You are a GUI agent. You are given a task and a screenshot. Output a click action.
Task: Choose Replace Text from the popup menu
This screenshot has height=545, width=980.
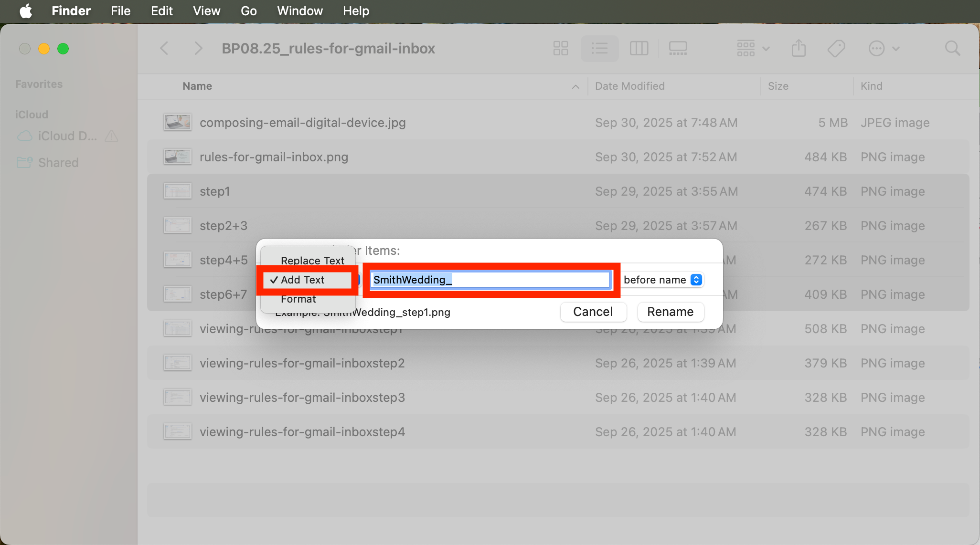312,261
